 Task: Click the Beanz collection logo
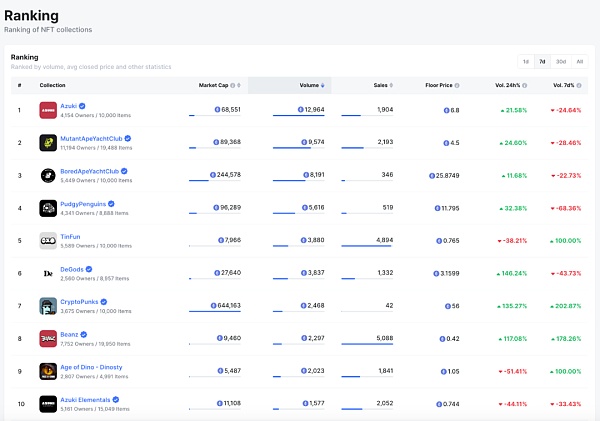click(48, 338)
